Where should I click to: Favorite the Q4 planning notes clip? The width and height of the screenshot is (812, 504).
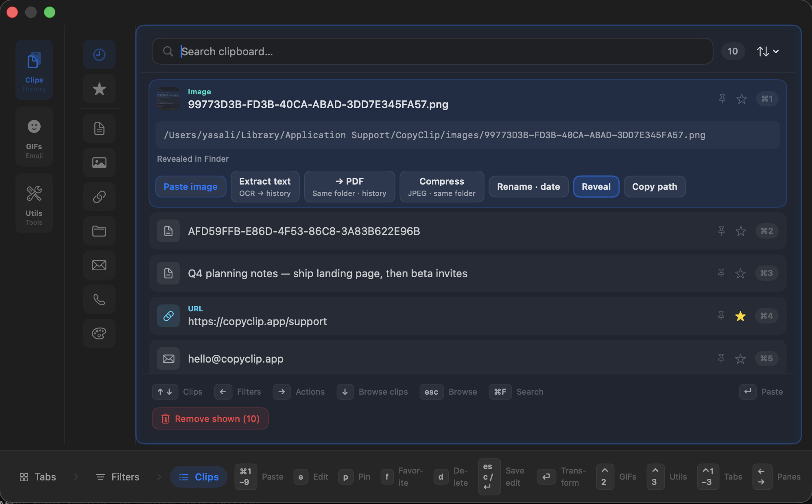coord(740,273)
